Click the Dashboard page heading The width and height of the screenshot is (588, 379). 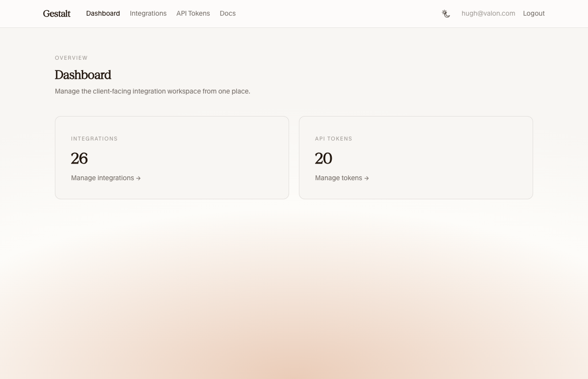(x=83, y=75)
